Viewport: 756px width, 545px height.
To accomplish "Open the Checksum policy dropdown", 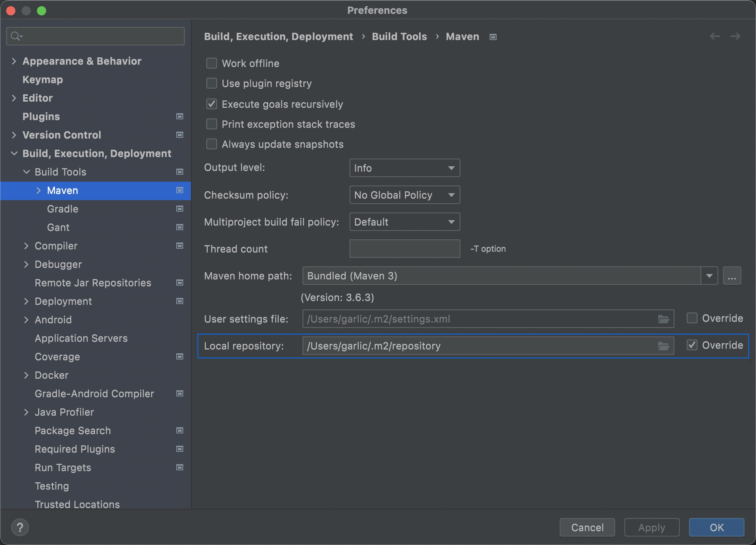I will point(404,195).
